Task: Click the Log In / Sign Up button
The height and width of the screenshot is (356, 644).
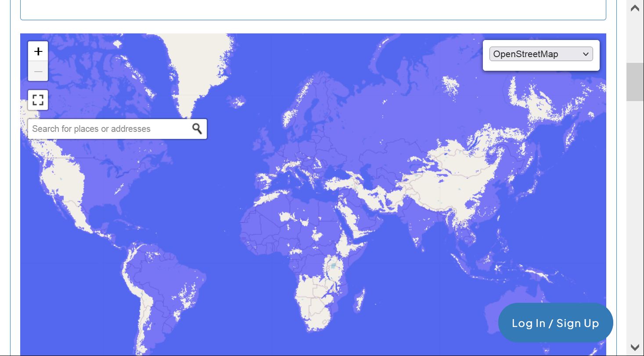Action: click(555, 323)
